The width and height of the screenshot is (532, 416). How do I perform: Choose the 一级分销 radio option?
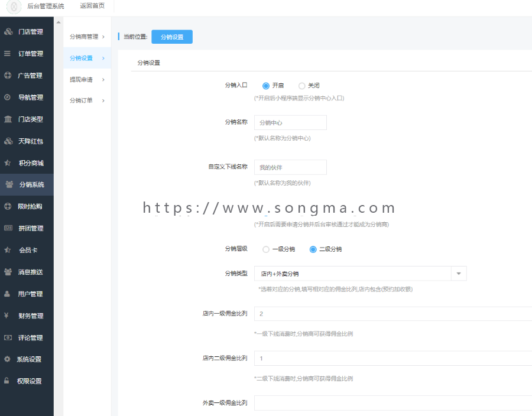click(x=266, y=249)
